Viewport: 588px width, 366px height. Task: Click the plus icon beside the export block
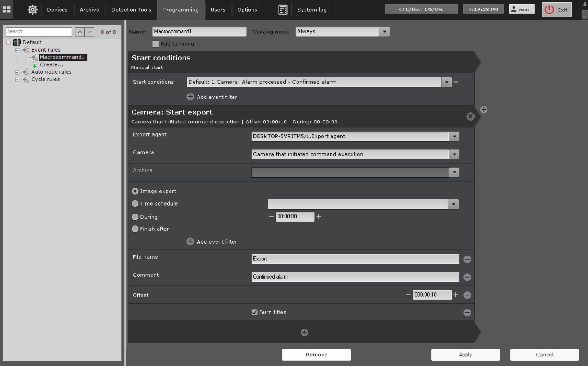pos(483,110)
